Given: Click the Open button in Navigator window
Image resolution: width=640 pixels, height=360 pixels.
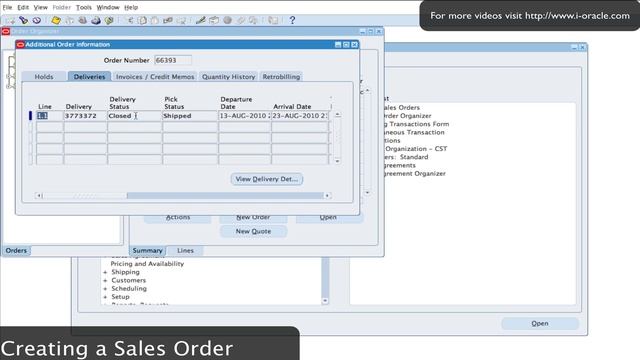Looking at the screenshot, I should coord(540,323).
